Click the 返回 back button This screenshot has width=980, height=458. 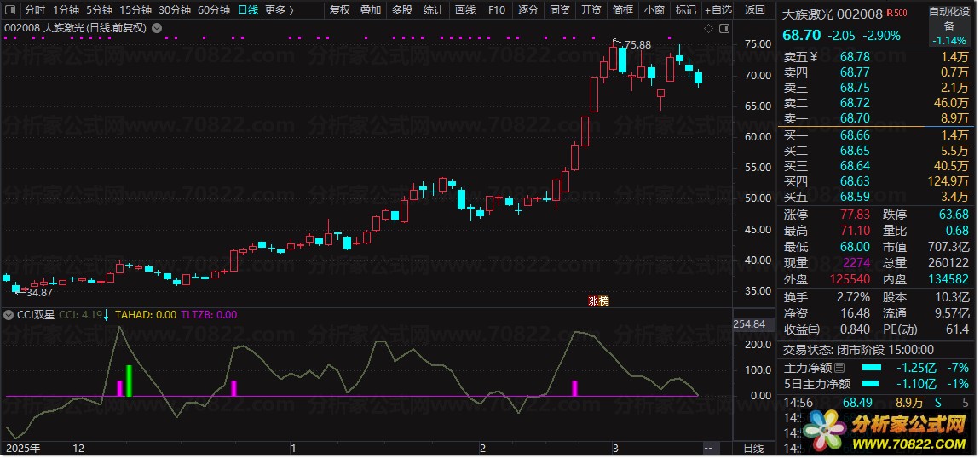[x=754, y=10]
